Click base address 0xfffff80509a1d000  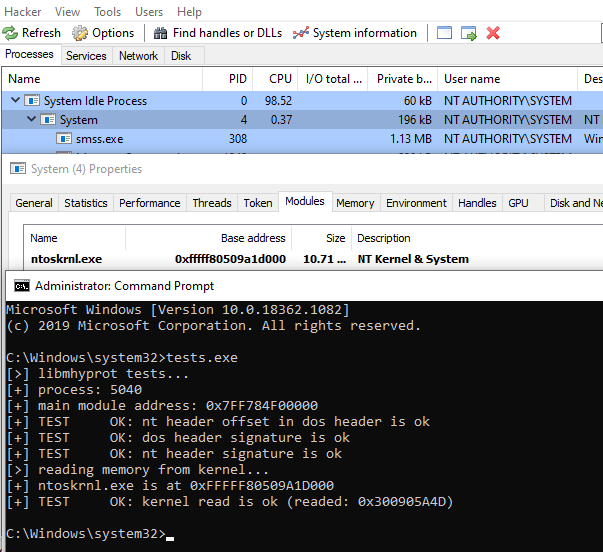coord(230,259)
